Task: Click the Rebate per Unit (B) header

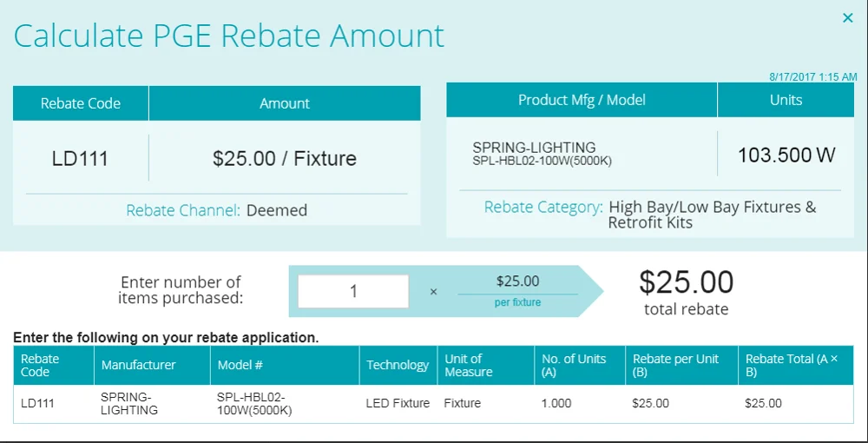Action: click(676, 365)
